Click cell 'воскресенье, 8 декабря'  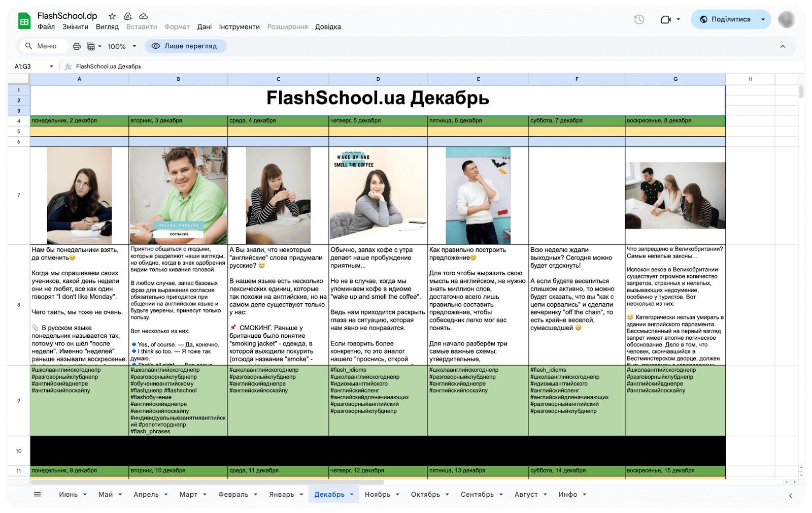(x=675, y=121)
